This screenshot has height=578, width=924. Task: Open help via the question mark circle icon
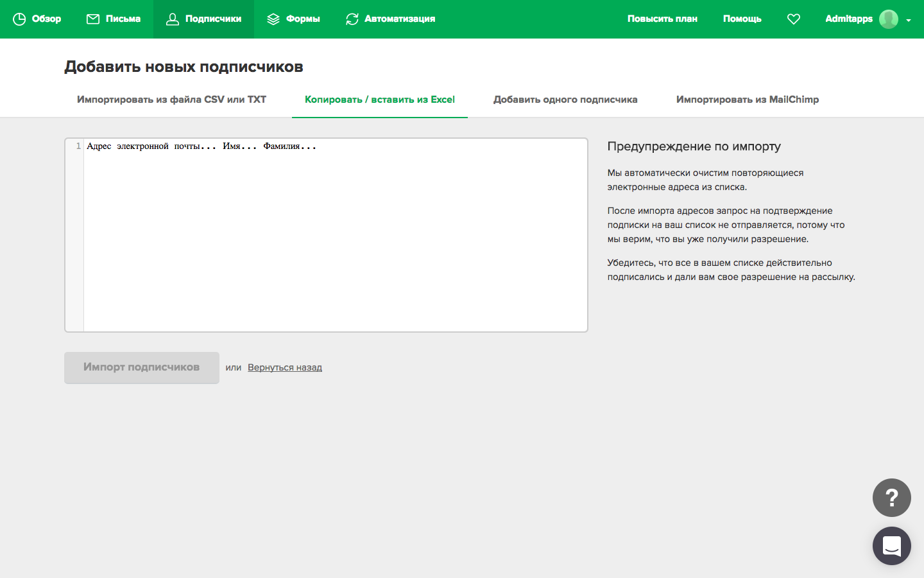[x=891, y=498]
